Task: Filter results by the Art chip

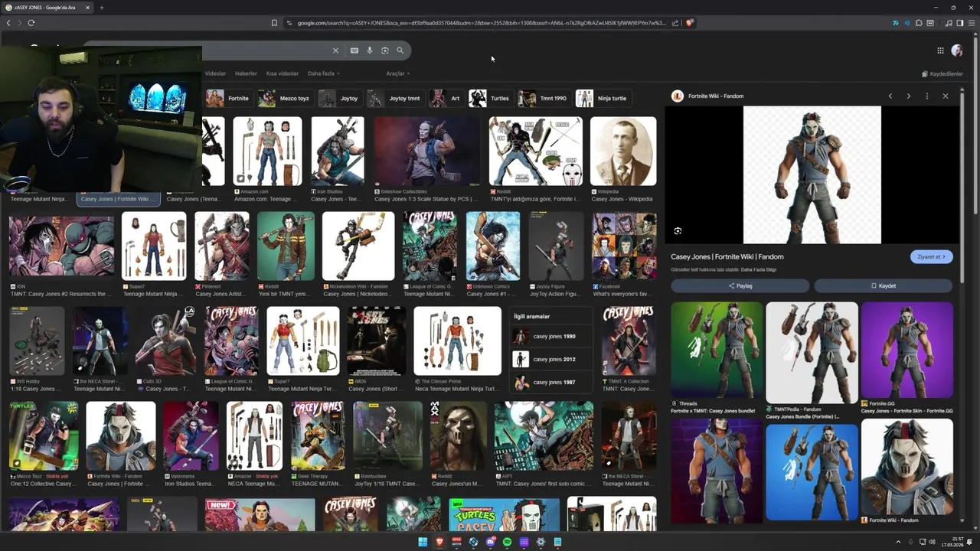Action: click(446, 99)
